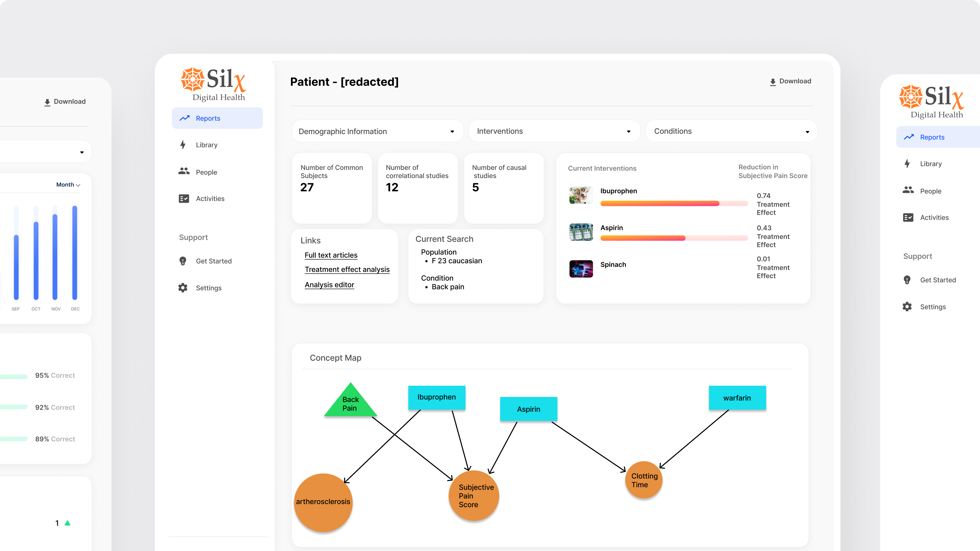This screenshot has height=551, width=980.
Task: Click Library bolt icon in right-side window
Action: 907,164
